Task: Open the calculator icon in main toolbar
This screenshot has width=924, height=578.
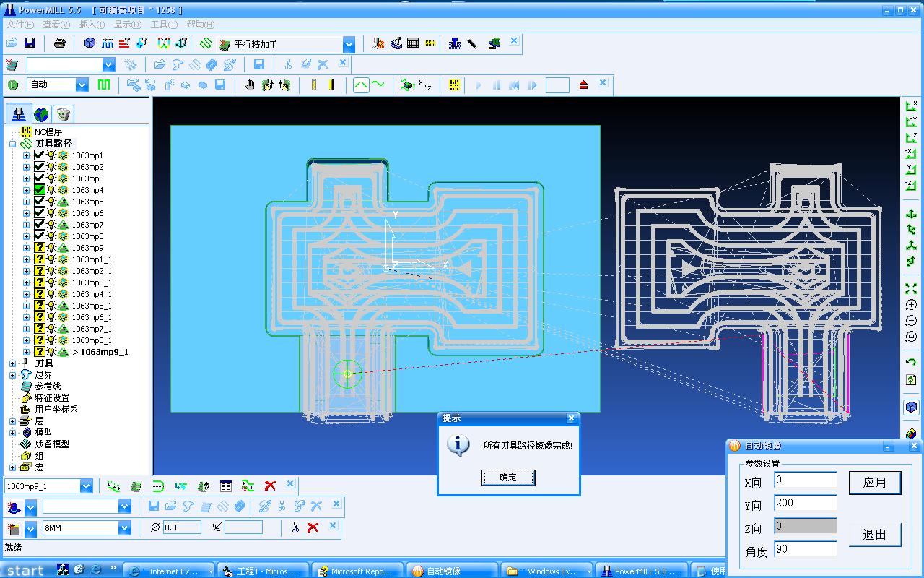Action: tap(413, 43)
